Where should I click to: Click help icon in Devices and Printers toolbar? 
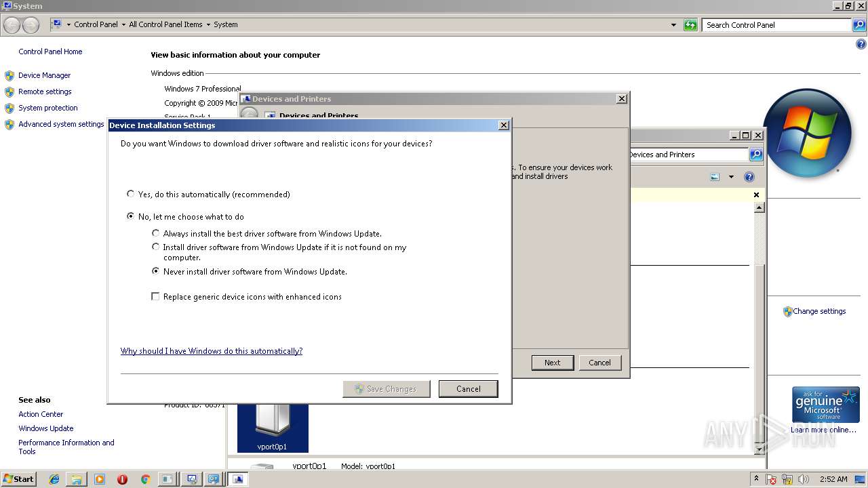(x=749, y=177)
